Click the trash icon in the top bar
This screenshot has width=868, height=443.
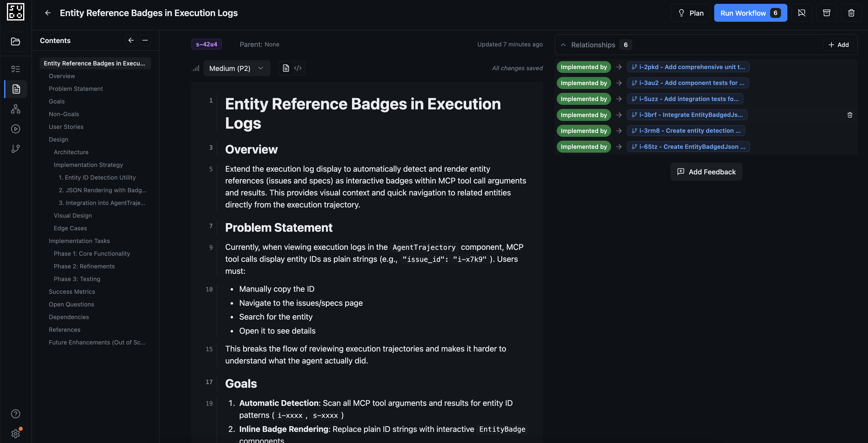[851, 13]
